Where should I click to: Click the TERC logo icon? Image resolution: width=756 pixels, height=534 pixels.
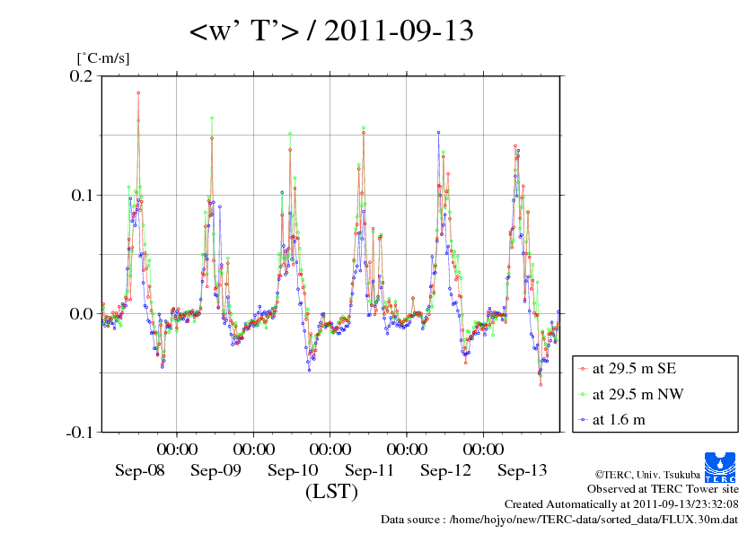720,467
